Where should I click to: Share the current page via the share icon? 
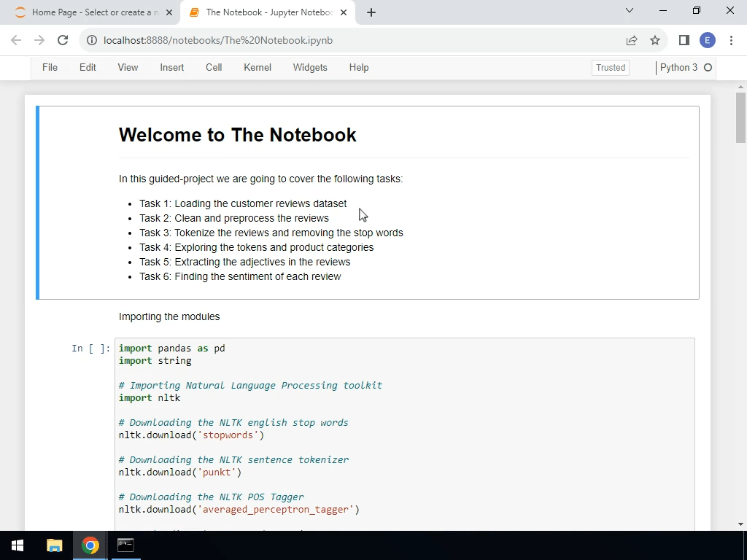(x=632, y=40)
